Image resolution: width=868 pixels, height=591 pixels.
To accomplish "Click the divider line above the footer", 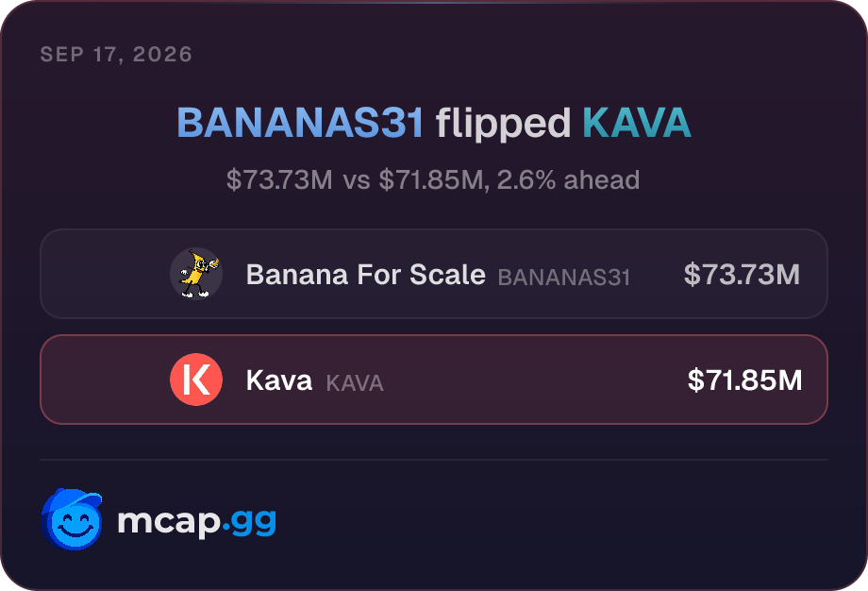I will click(x=434, y=460).
